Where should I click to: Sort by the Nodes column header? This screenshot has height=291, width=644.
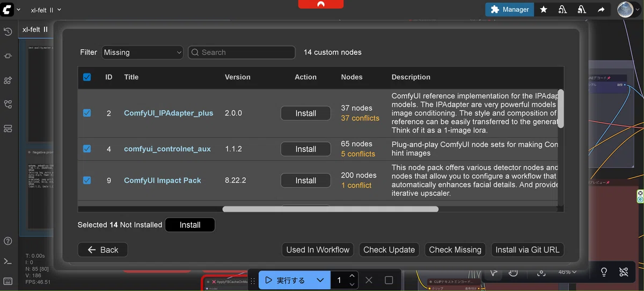point(352,77)
